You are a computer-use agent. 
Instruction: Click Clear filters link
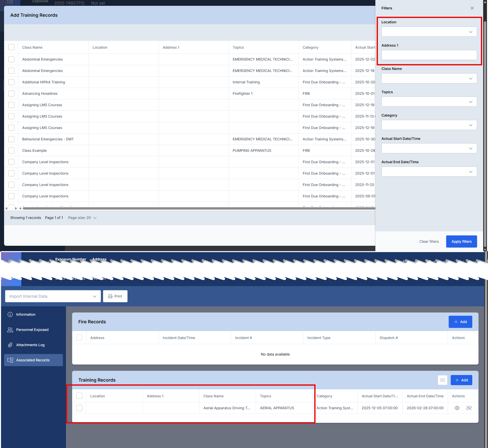pos(429,241)
